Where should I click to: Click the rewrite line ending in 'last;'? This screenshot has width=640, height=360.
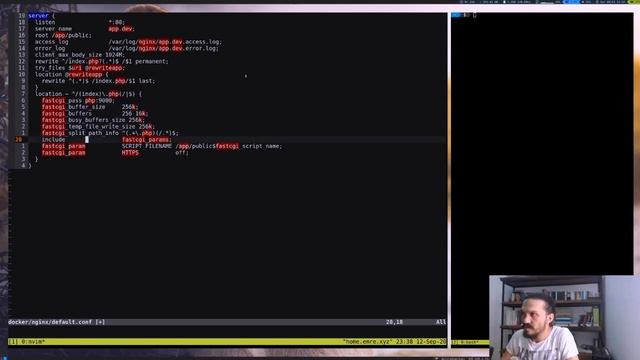pos(98,81)
